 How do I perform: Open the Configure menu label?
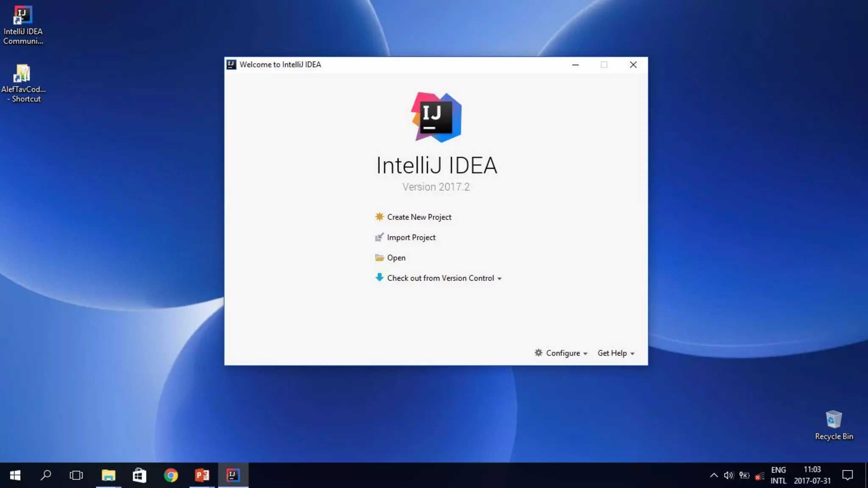[563, 353]
